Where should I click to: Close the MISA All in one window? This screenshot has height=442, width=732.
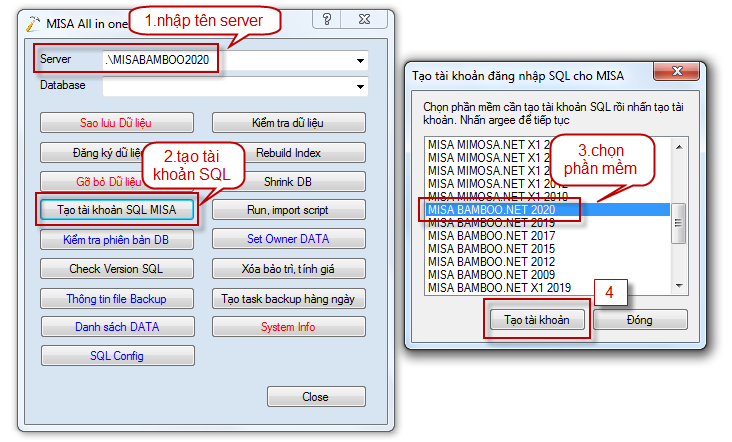[x=364, y=19]
